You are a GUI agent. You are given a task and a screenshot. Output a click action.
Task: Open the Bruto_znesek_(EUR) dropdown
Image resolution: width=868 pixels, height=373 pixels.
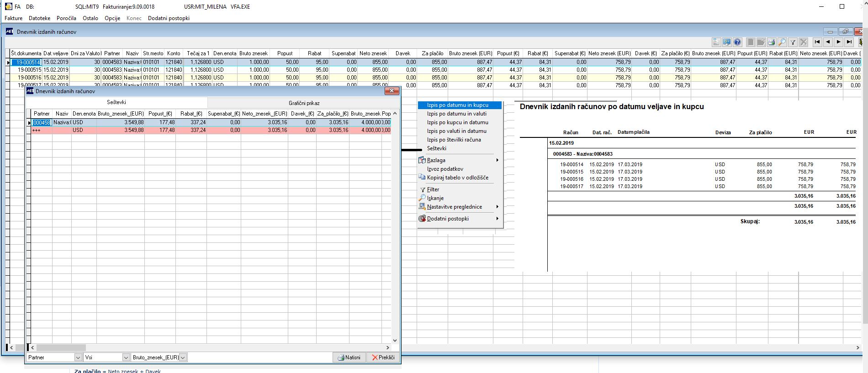click(x=183, y=357)
